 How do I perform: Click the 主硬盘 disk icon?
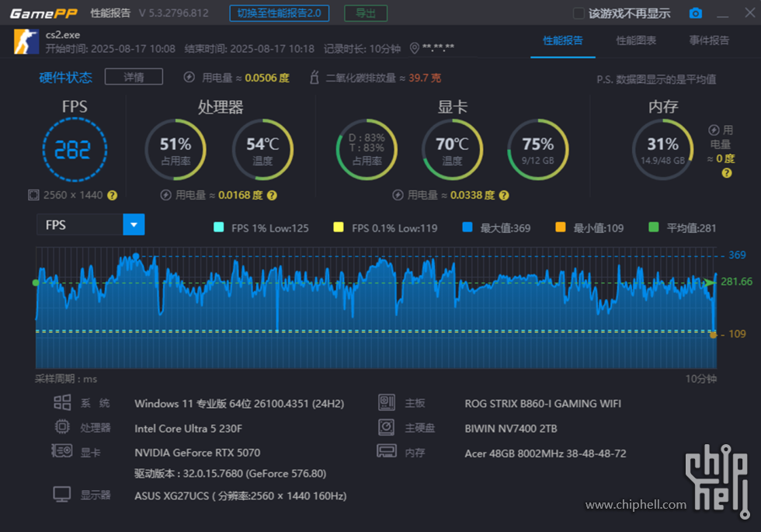point(387,427)
